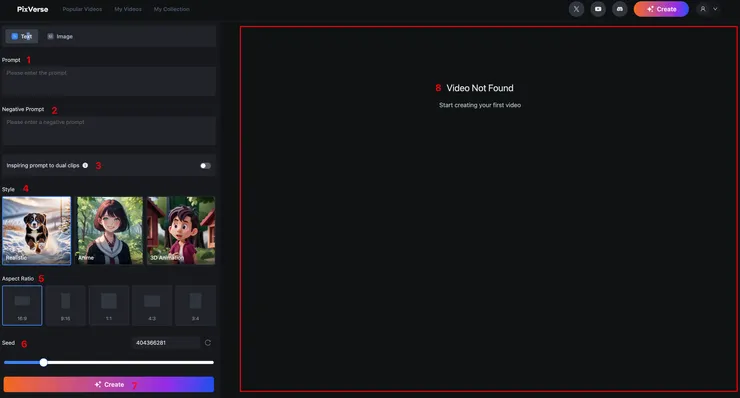Click the Start creating your first video text
This screenshot has width=740, height=398.
(x=480, y=105)
